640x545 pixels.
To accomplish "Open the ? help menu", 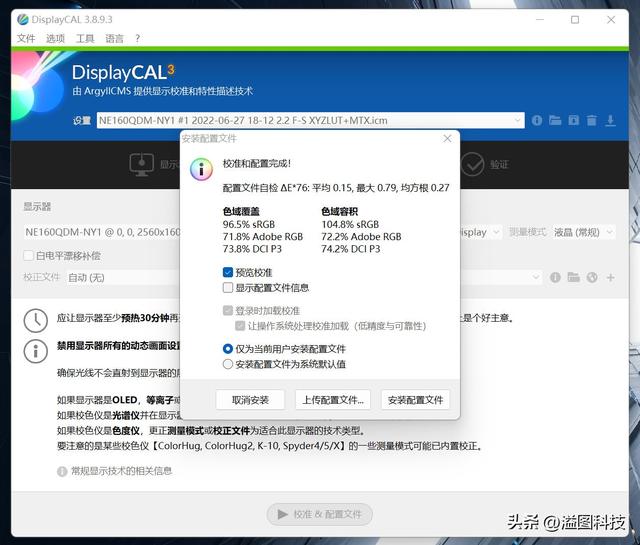I will 138,39.
